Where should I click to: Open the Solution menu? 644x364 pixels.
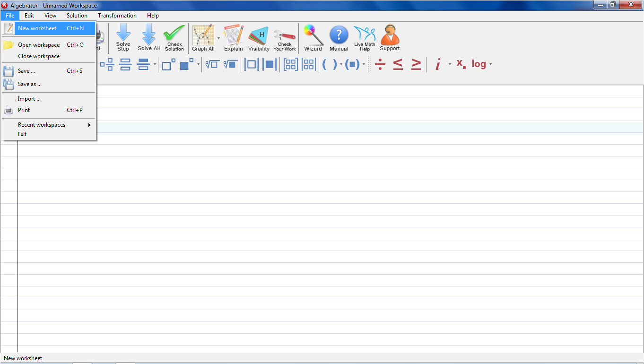[x=77, y=16]
